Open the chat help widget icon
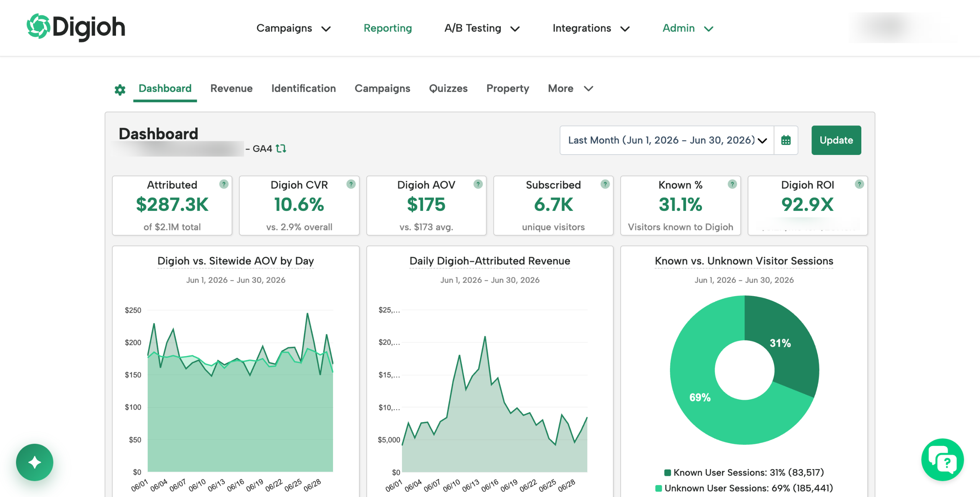The height and width of the screenshot is (497, 980). [943, 460]
